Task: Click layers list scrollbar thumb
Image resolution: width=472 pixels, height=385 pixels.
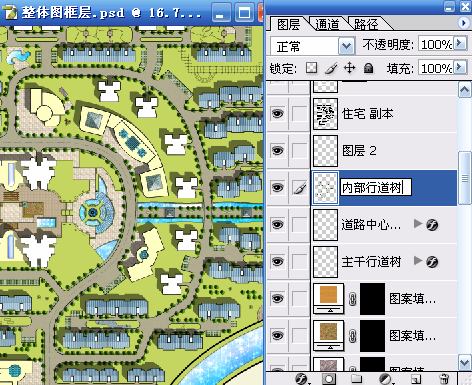Action: click(x=465, y=178)
